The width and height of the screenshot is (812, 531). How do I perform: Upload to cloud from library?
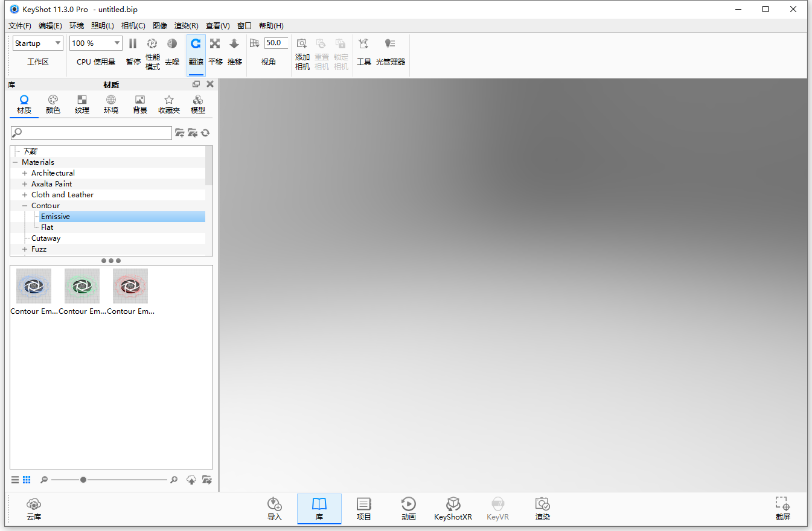point(191,480)
